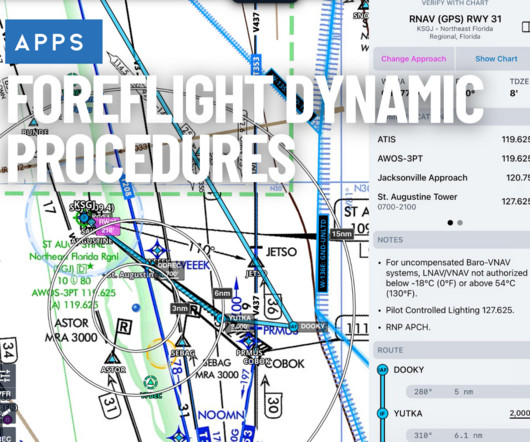Select the PRMUS waypoint star symbol

point(249,341)
